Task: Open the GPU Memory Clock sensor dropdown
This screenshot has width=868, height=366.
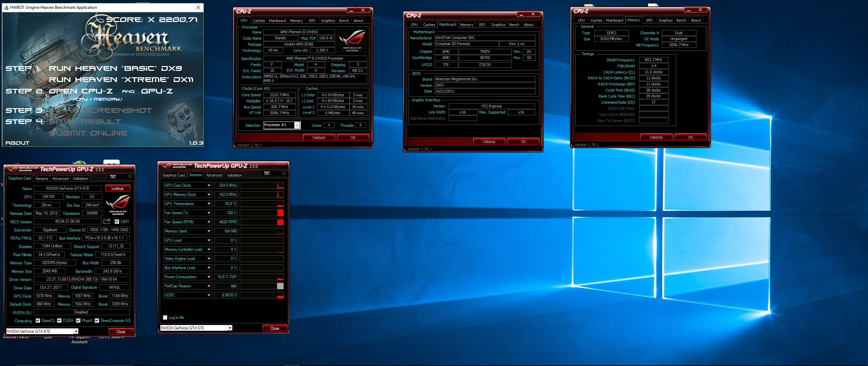Action: tap(209, 195)
